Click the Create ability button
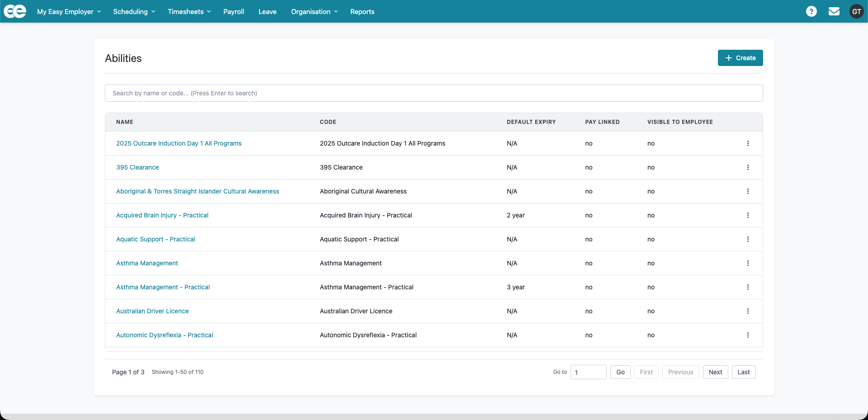The width and height of the screenshot is (868, 420). tap(741, 58)
